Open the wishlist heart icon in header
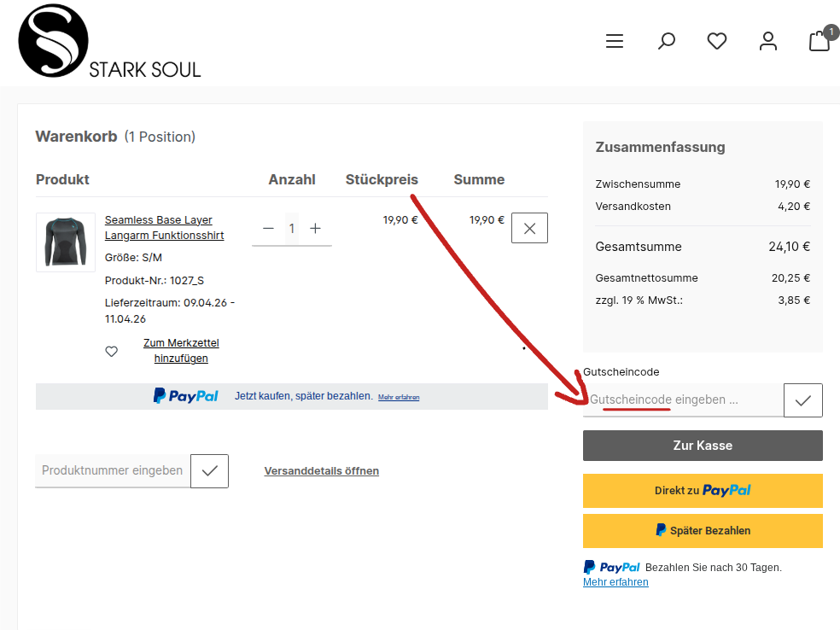This screenshot has height=630, width=840. point(717,41)
